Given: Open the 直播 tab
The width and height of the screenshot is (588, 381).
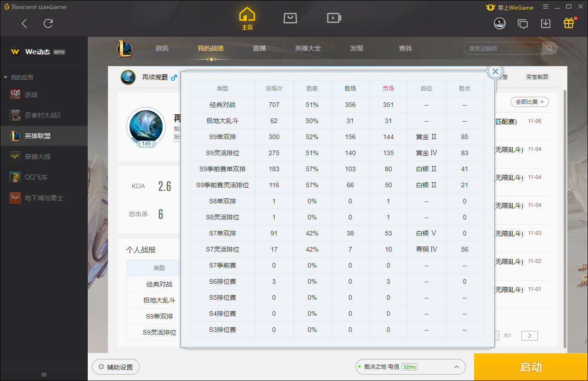Looking at the screenshot, I should [259, 48].
